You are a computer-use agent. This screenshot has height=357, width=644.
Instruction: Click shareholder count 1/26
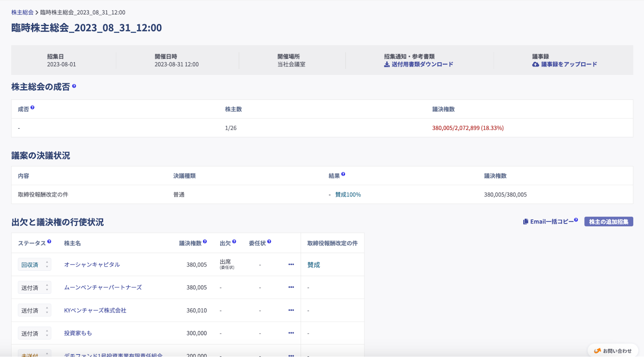pyautogui.click(x=231, y=128)
